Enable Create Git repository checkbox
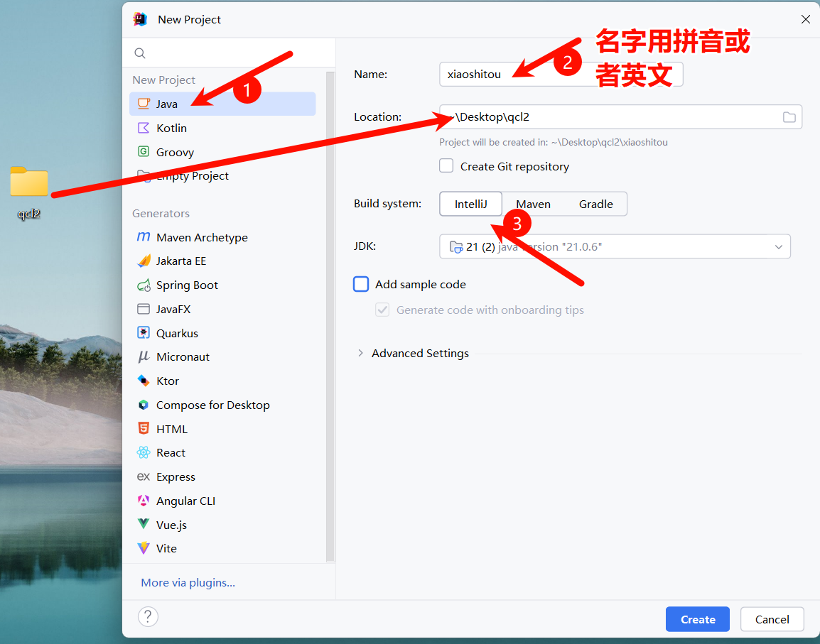820x644 pixels. pos(446,165)
